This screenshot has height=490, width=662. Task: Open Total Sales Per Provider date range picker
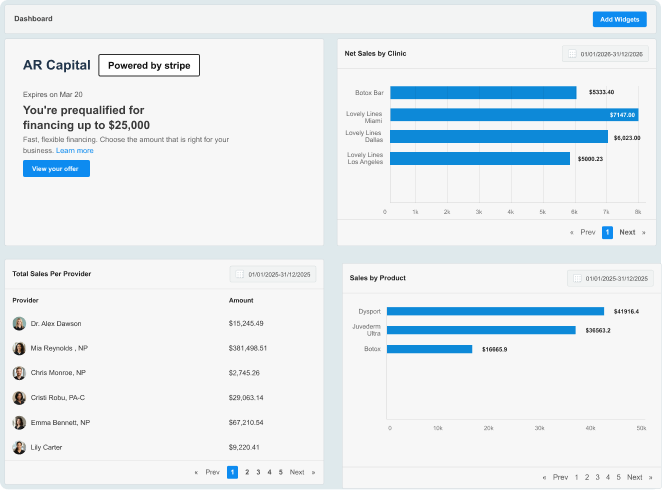click(273, 274)
